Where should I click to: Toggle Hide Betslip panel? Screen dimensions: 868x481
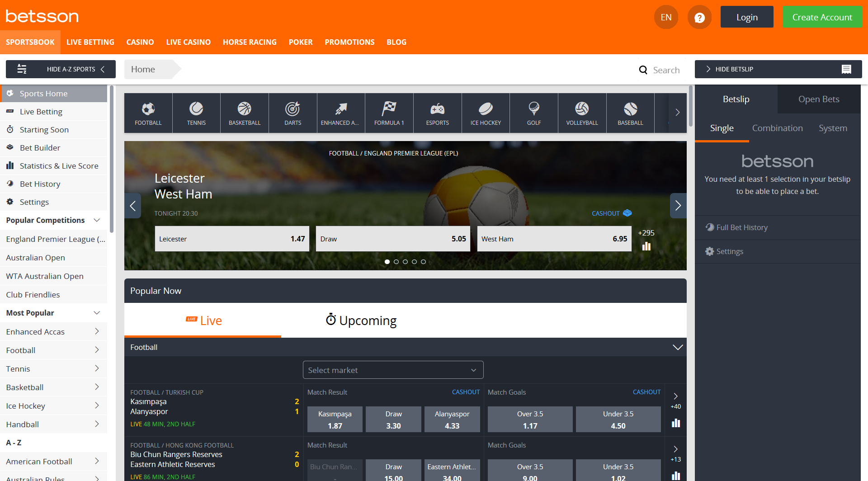point(778,69)
